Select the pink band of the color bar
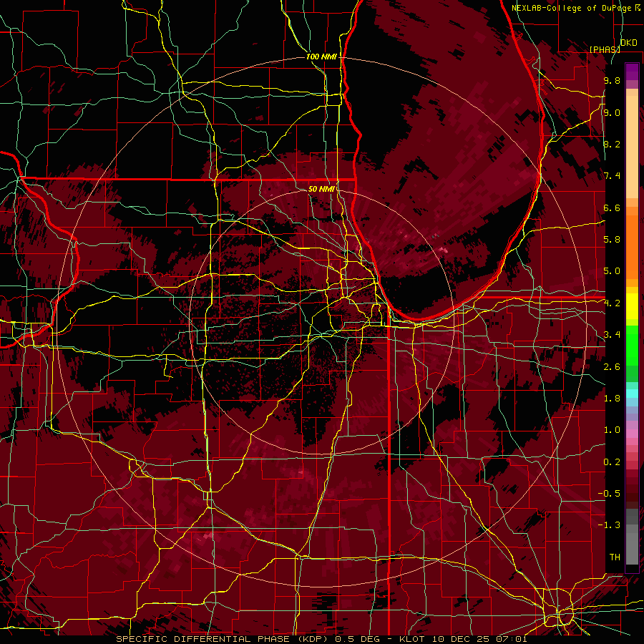The height and width of the screenshot is (644, 644). pos(632,434)
